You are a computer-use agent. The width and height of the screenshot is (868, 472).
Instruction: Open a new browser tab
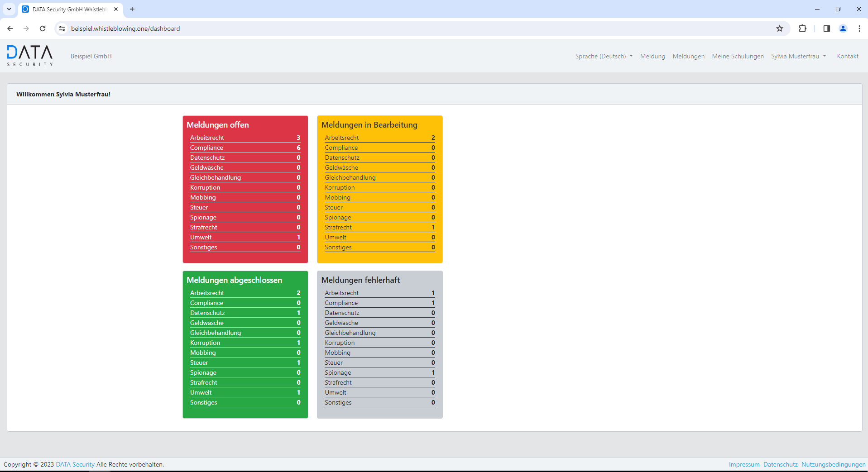pyautogui.click(x=132, y=9)
